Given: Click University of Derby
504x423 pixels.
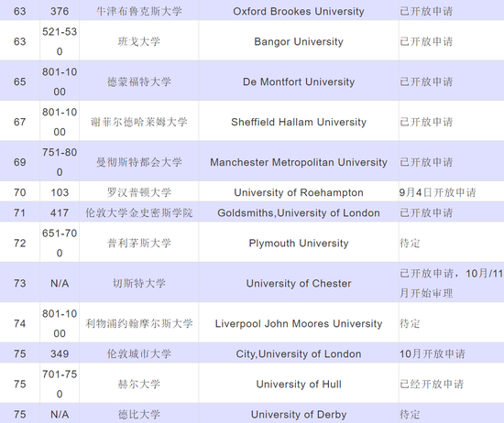Looking at the screenshot, I should coord(299,415).
